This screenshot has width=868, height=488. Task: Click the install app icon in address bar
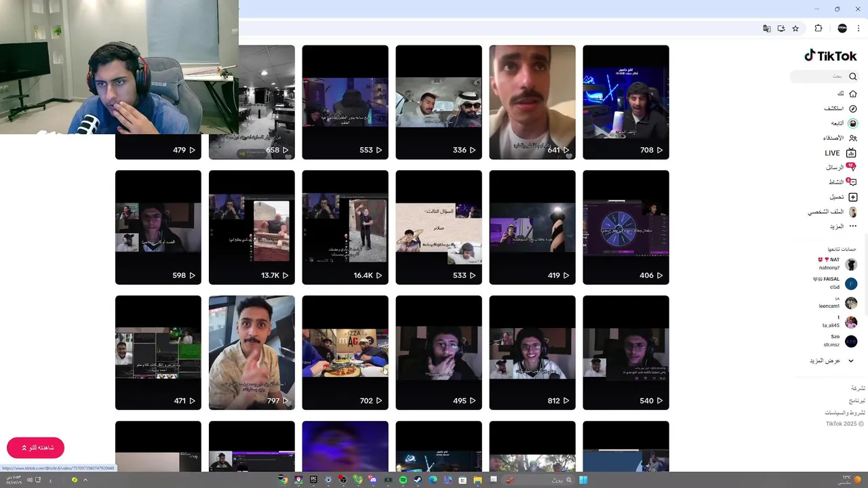point(781,28)
